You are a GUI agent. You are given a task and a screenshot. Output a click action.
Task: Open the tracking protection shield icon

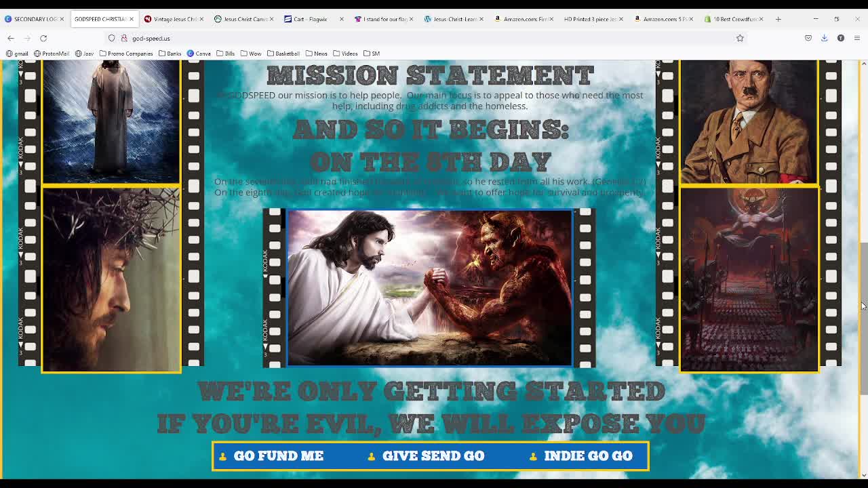pos(112,38)
